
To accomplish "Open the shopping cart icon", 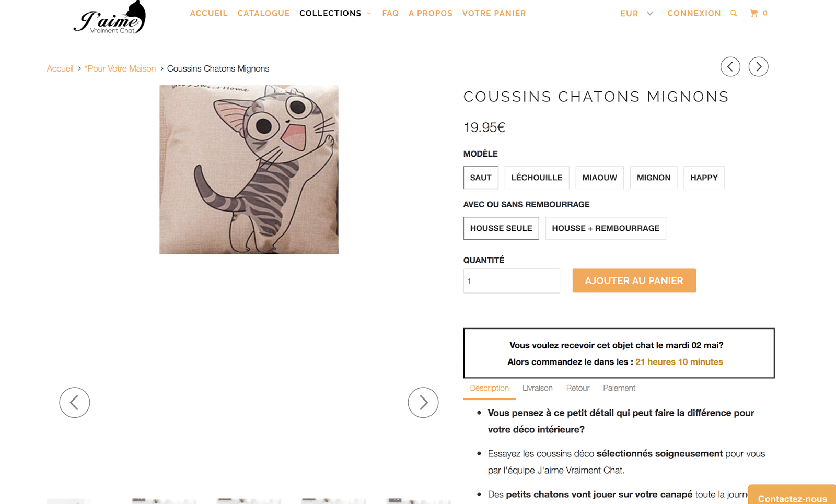I will pyautogui.click(x=754, y=14).
